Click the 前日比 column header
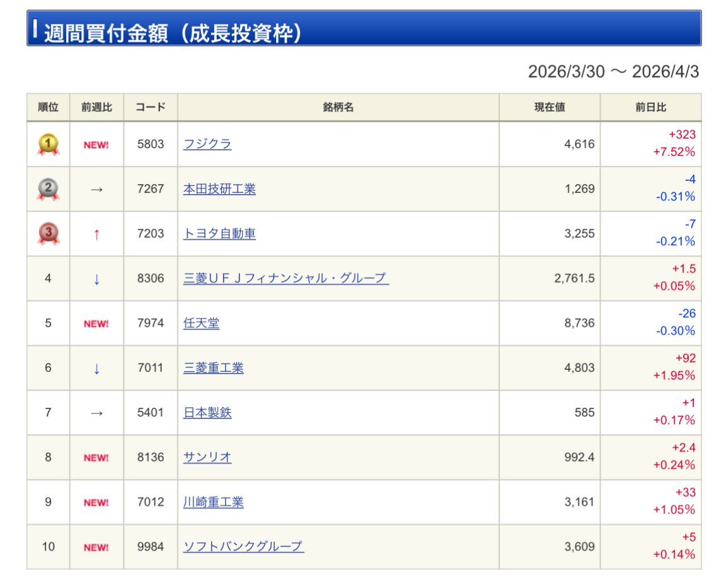The image size is (726, 588). click(651, 107)
